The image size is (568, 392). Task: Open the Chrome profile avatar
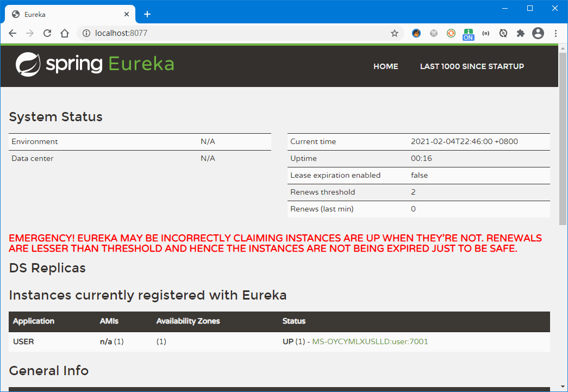click(x=538, y=33)
